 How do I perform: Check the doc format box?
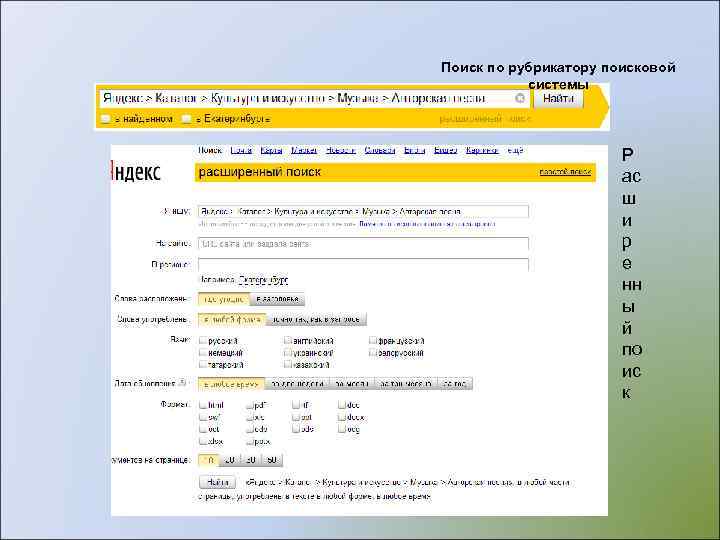pos(342,405)
